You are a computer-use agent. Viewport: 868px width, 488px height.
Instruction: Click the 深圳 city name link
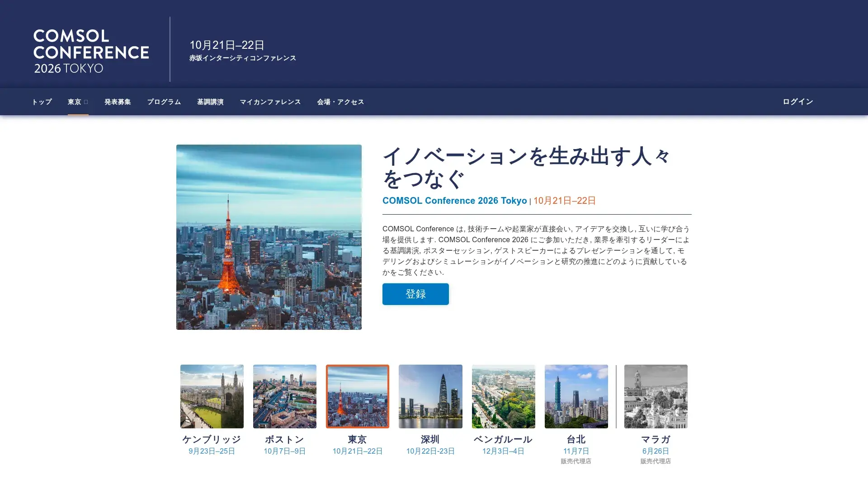[430, 439]
